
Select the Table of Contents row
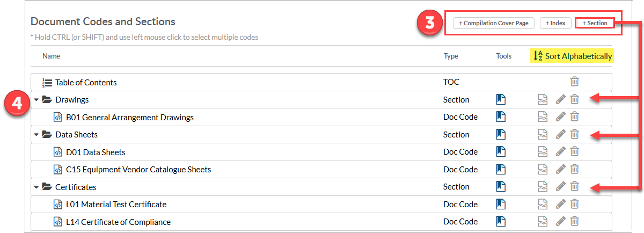[321, 82]
